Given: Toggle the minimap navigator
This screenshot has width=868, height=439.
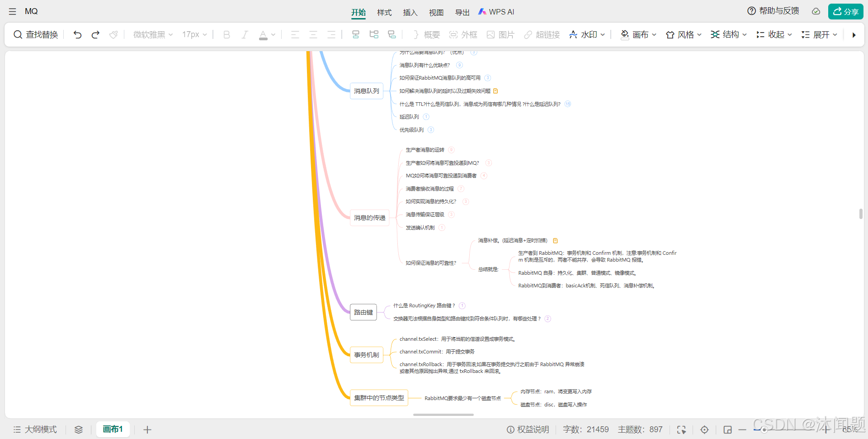Looking at the screenshot, I should (x=727, y=429).
